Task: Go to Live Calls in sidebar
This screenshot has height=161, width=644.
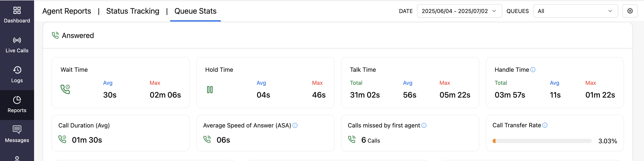Action: [17, 45]
